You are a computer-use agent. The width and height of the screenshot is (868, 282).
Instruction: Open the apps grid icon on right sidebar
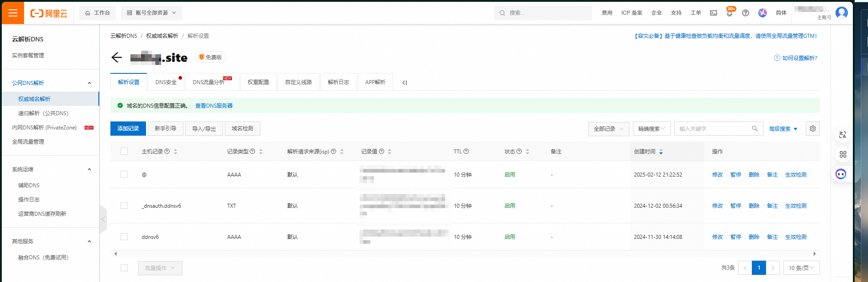coord(843,154)
